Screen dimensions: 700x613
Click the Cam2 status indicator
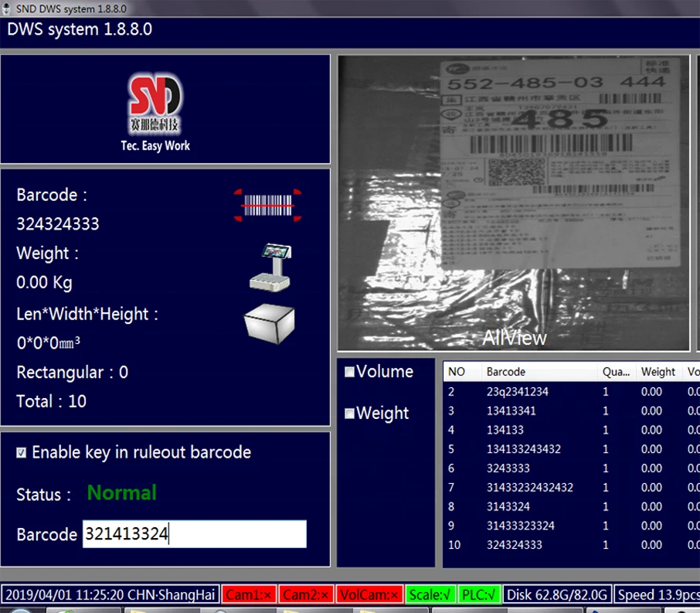pos(306,594)
